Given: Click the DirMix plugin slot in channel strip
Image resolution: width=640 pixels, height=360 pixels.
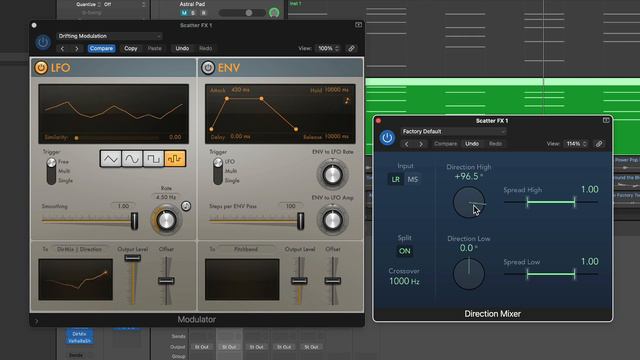Looking at the screenshot, I should click(80, 334).
